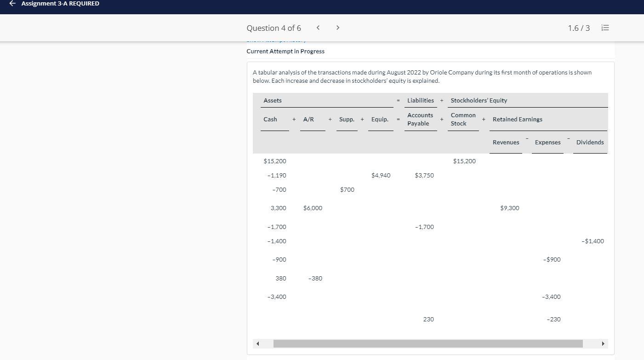Click the $9,300 revenues value
Screen dimensions: 644x360
(x=510, y=208)
